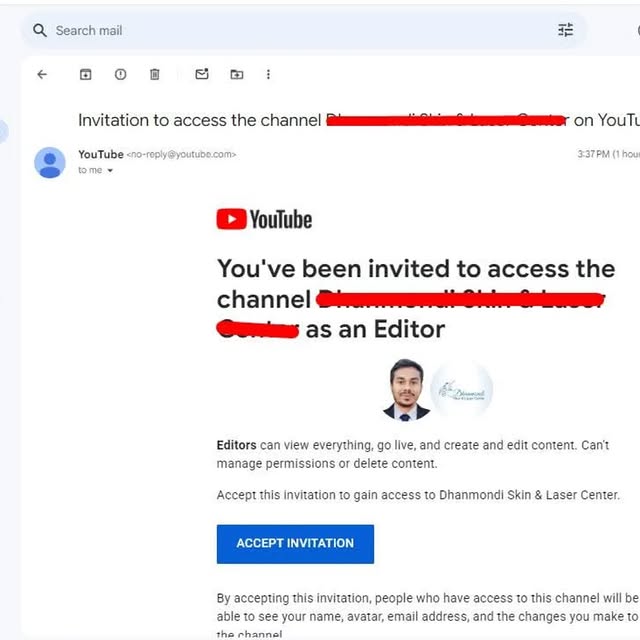Viewport: 640px width, 640px height.
Task: Go back to inbox arrow
Action: [x=42, y=74]
